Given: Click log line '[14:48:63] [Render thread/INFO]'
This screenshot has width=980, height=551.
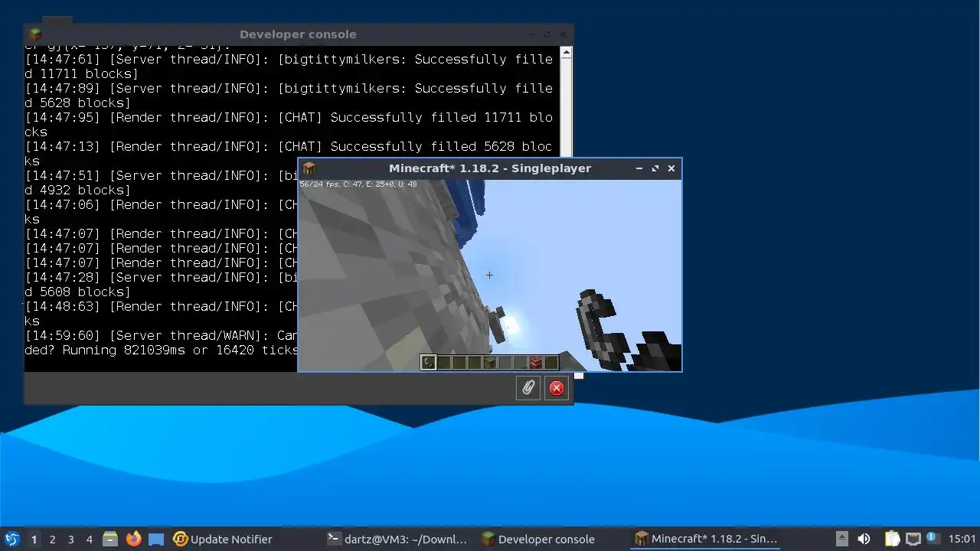Looking at the screenshot, I should [161, 306].
